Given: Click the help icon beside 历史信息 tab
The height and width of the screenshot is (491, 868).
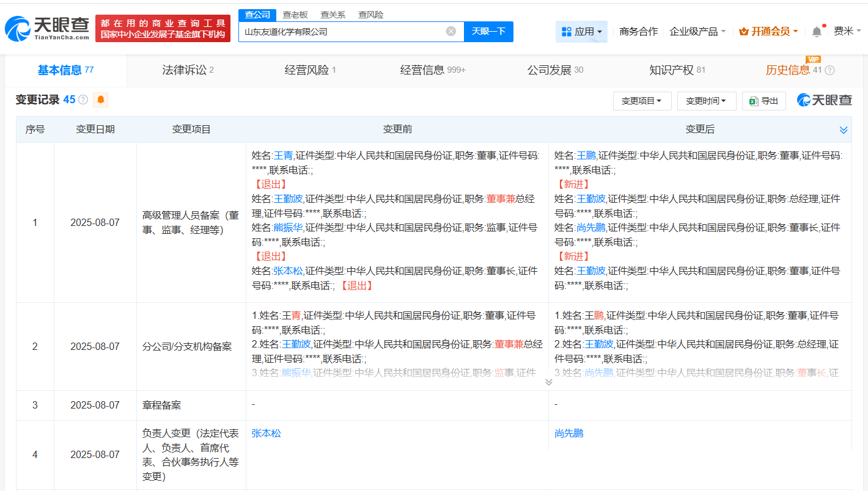Looking at the screenshot, I should point(829,70).
